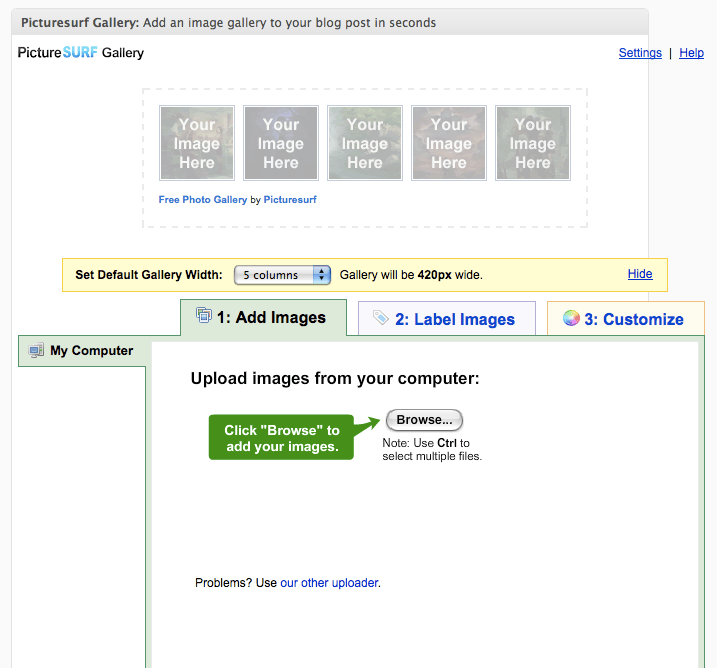
Task: Click the first placeholder image thumbnail
Action: click(197, 144)
